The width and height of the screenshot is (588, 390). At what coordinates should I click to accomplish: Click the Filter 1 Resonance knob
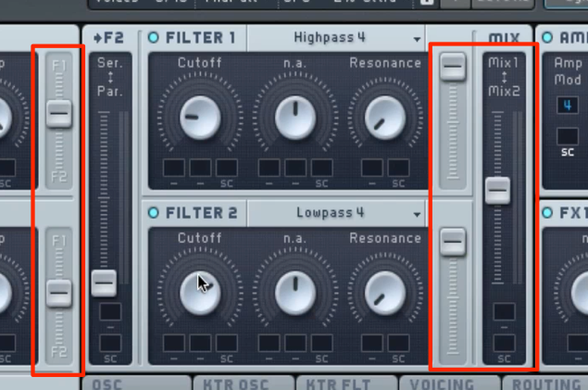385,118
